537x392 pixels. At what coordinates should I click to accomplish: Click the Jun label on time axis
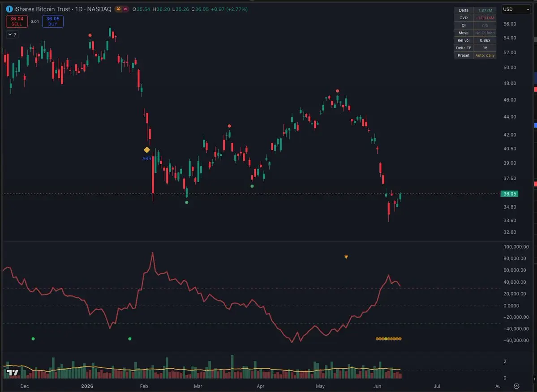point(377,386)
